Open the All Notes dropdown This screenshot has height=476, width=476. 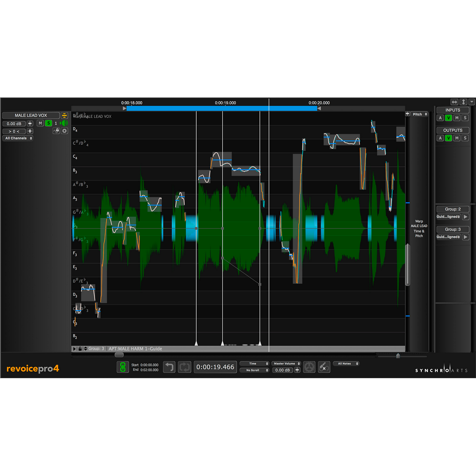tap(346, 363)
